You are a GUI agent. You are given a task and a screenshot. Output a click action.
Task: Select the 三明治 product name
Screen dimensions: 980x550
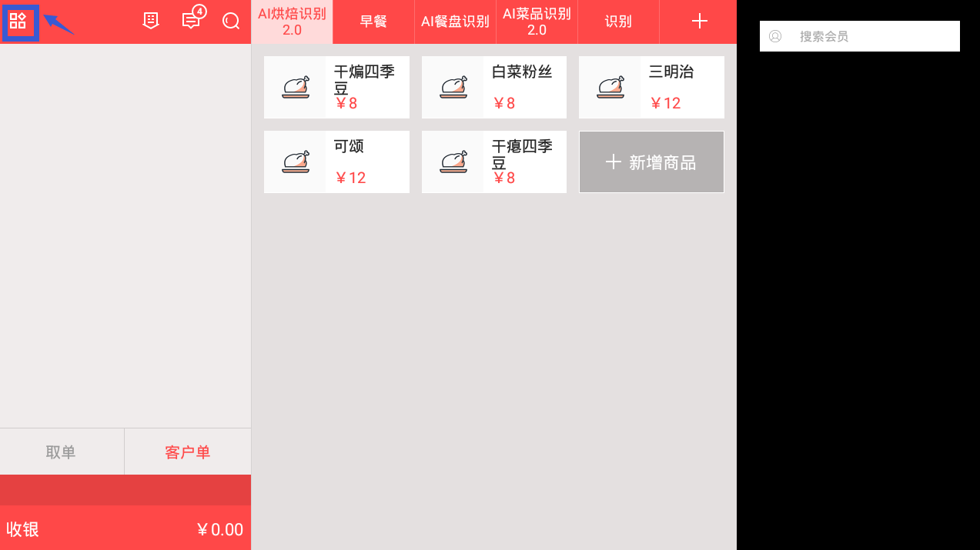671,72
